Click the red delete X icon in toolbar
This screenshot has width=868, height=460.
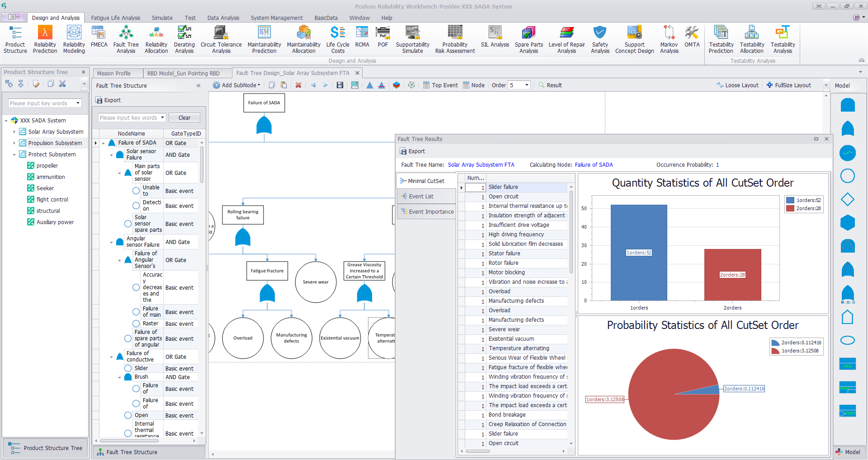[x=298, y=85]
